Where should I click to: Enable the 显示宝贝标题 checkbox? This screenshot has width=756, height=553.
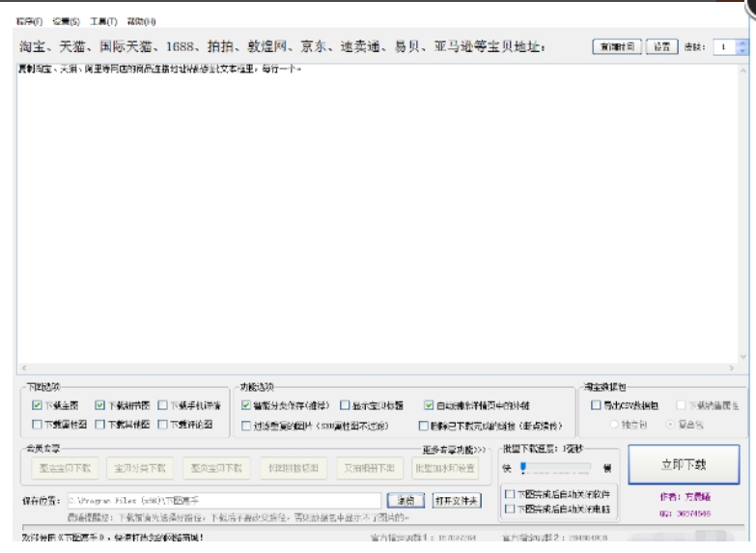pyautogui.click(x=345, y=405)
